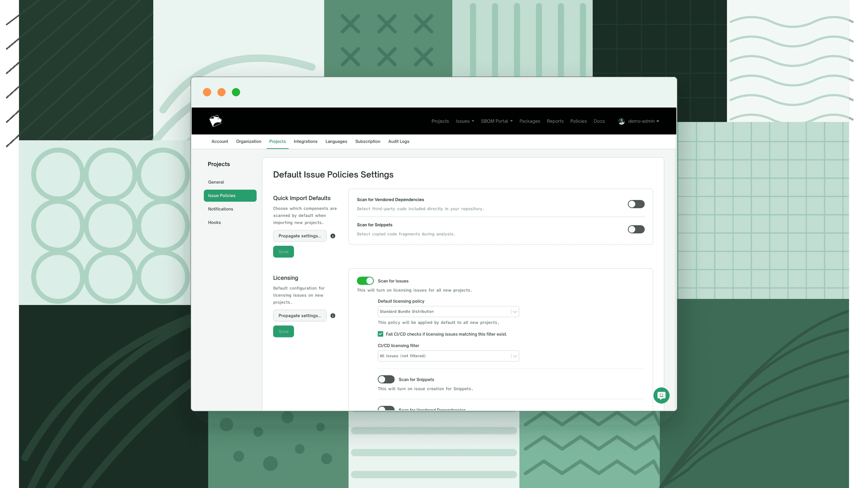868x488 pixels.
Task: Click info icon beside Licensing Propagate settings
Action: point(333,316)
